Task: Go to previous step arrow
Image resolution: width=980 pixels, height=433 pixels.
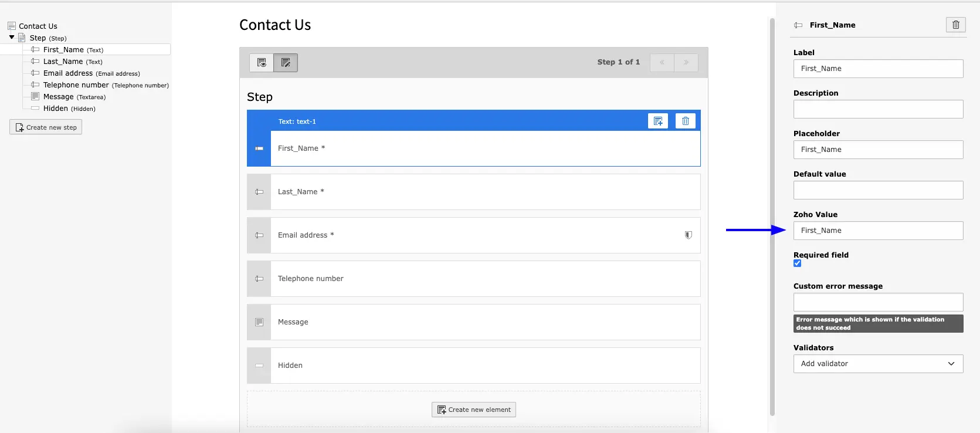Action: (x=662, y=62)
